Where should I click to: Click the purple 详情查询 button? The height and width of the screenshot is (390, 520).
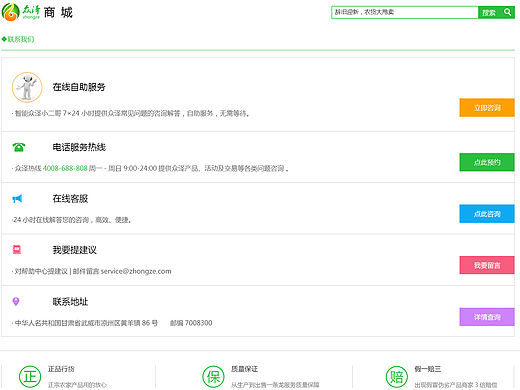pos(487,317)
